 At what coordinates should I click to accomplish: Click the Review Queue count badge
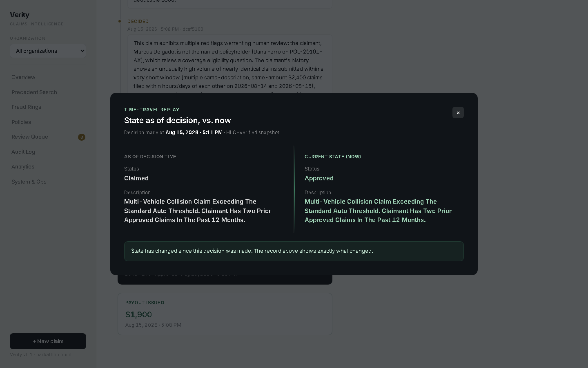(82, 137)
